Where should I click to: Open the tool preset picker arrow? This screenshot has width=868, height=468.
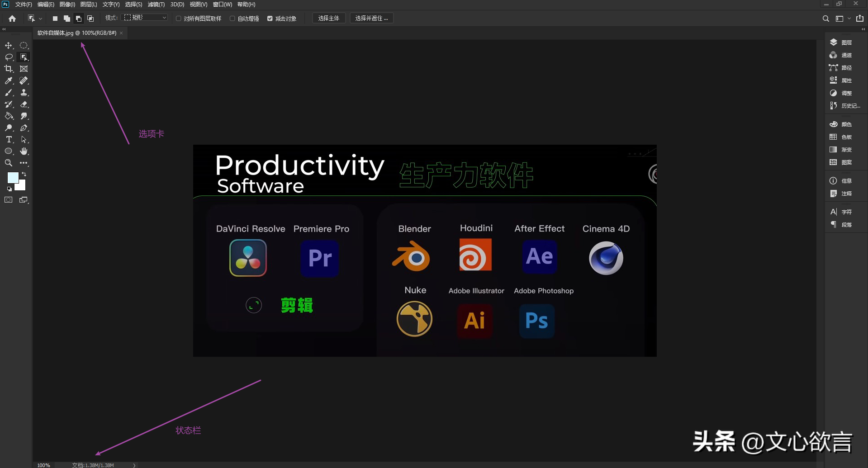click(x=40, y=19)
